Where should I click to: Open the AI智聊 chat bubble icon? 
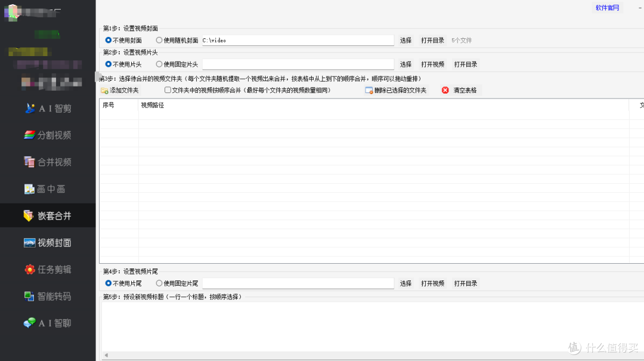coord(29,323)
